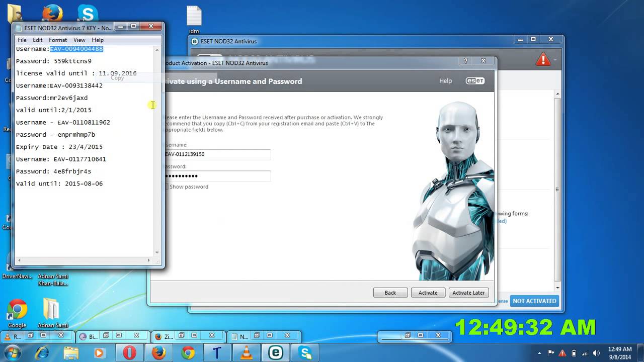Viewport: 644px width, 362px height.
Task: Open Notepad Help menu
Action: [x=98, y=40]
